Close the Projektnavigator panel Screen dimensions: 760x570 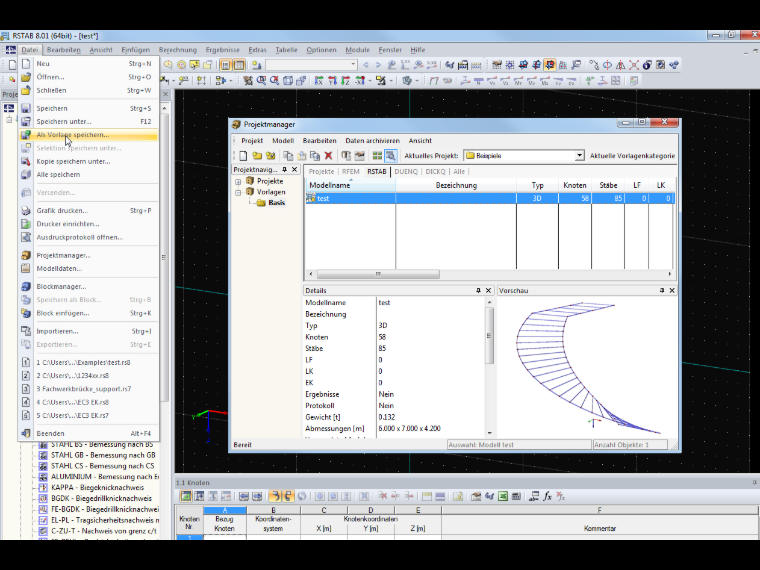pyautogui.click(x=294, y=170)
